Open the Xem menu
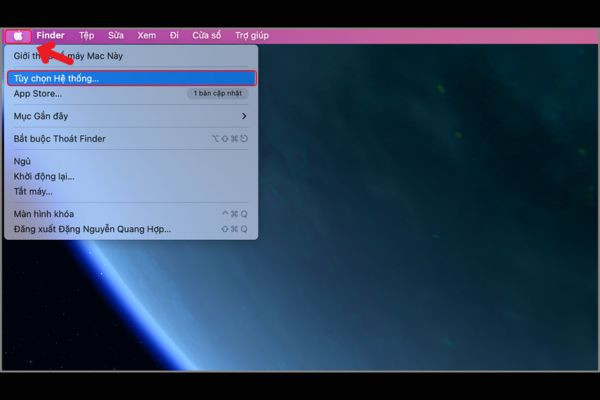Image resolution: width=600 pixels, height=400 pixels. tap(147, 36)
